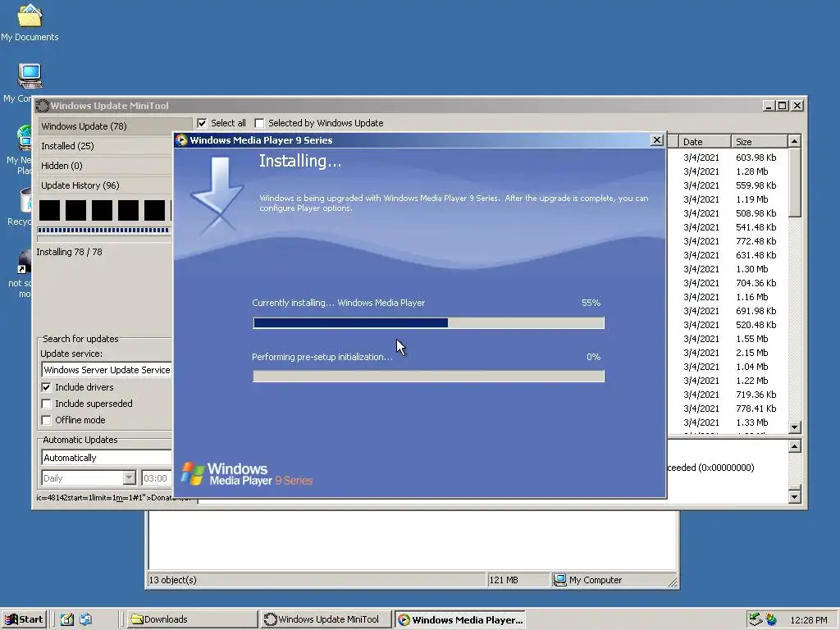This screenshot has width=840, height=630.
Task: Click update list scrollbar up arrow
Action: point(794,141)
